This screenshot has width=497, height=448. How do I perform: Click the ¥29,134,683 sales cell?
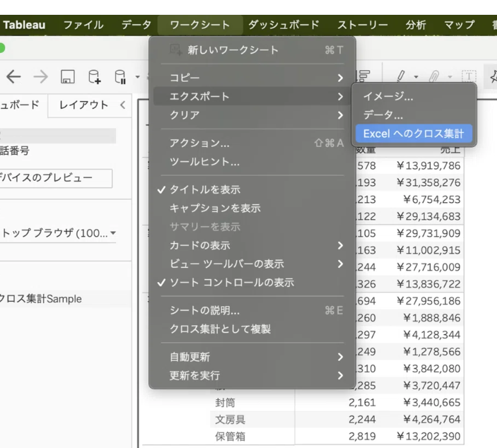[428, 216]
